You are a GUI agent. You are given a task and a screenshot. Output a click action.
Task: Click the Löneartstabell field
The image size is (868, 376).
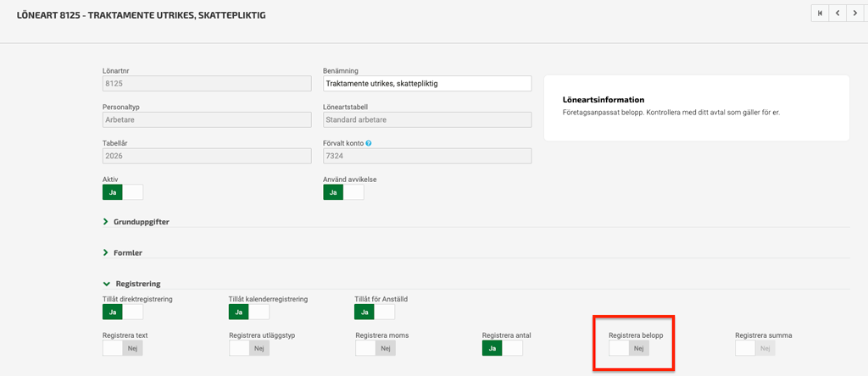click(x=426, y=119)
